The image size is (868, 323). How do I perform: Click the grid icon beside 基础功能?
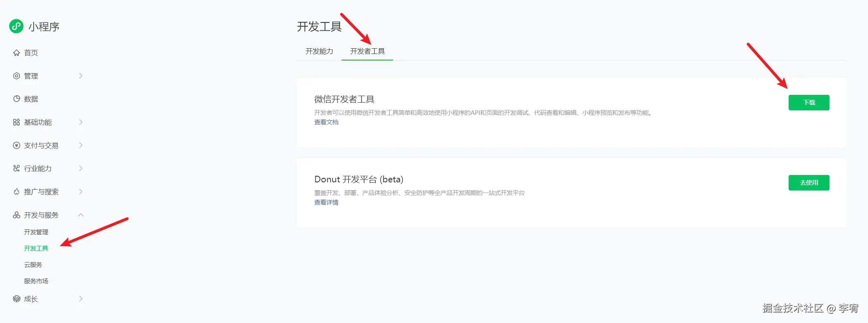pos(16,122)
